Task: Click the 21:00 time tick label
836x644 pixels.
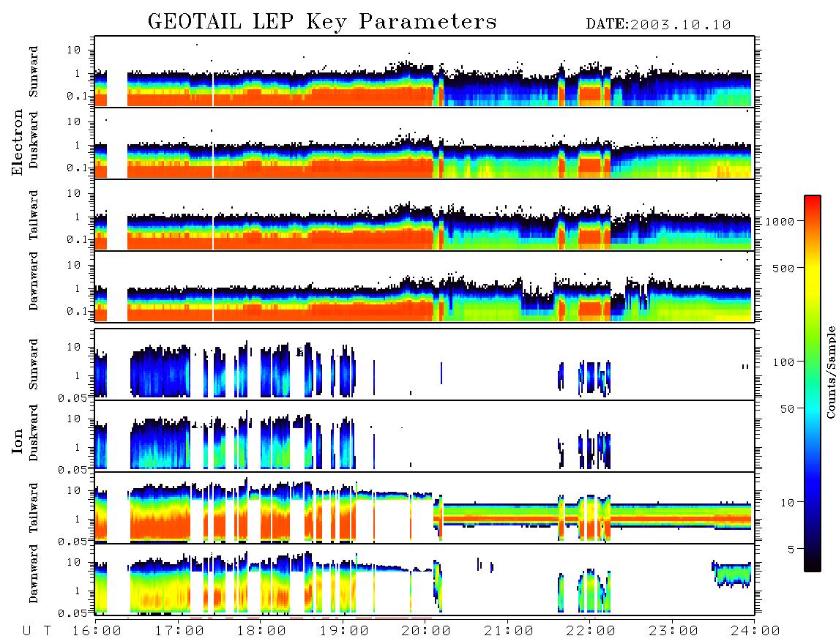Action: pos(508,632)
